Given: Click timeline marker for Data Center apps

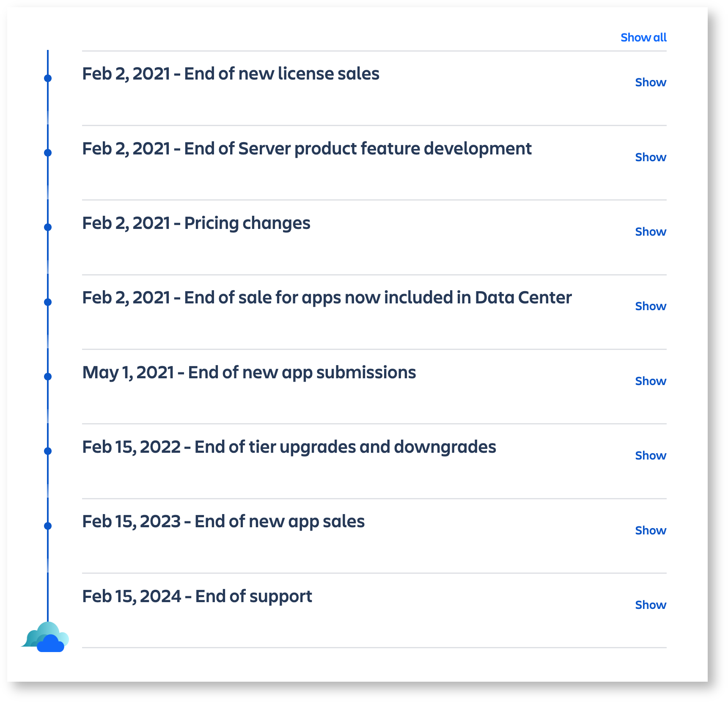Looking at the screenshot, I should pos(48,302).
